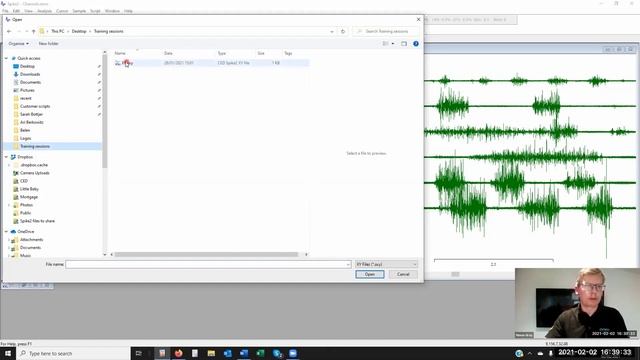Select the OneDrive node in tree

pyautogui.click(x=26, y=231)
